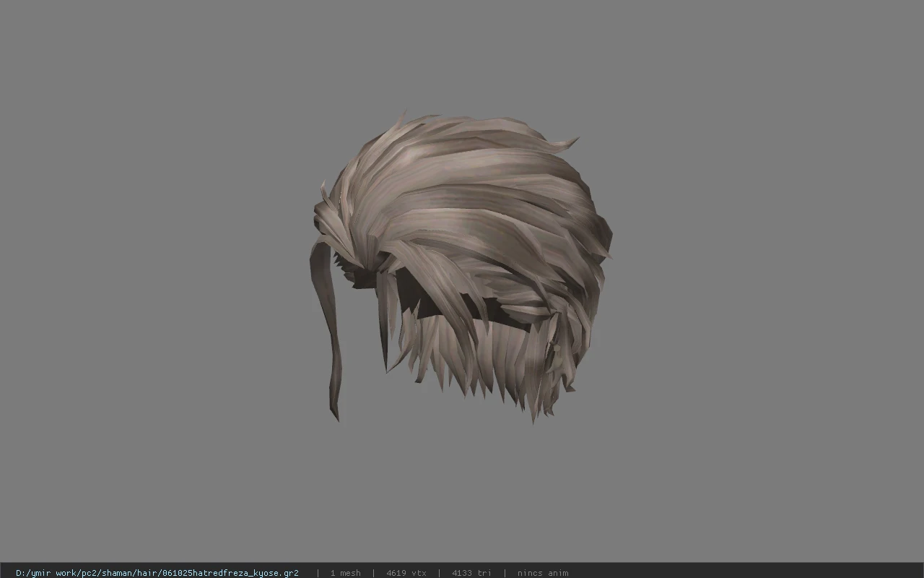
Task: Click the '4133 tri' triangle count
Action: pyautogui.click(x=471, y=573)
